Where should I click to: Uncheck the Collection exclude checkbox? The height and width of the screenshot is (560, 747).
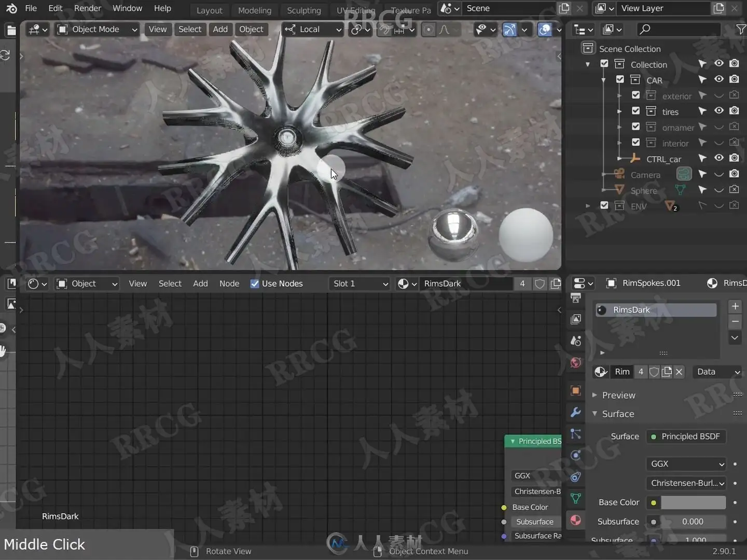click(x=604, y=64)
